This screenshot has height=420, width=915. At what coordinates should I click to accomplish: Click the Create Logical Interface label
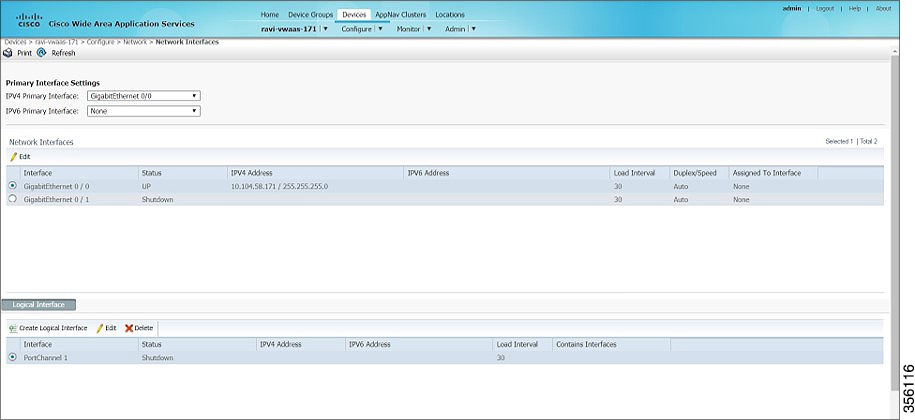point(53,328)
